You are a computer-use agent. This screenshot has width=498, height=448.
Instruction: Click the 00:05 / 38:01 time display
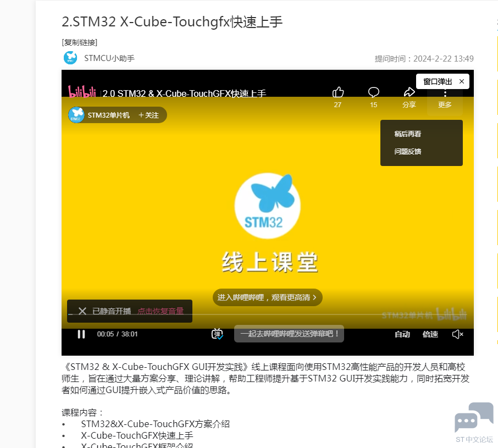117,334
